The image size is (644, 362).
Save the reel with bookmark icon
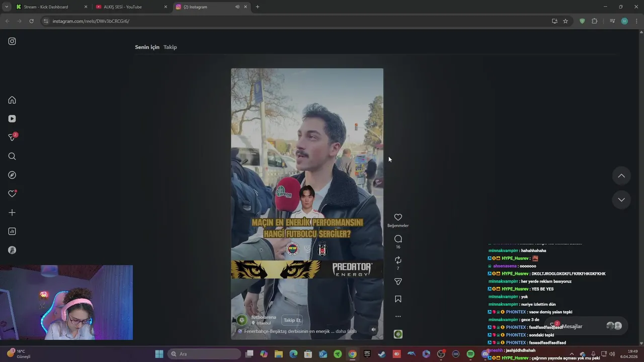pyautogui.click(x=398, y=299)
